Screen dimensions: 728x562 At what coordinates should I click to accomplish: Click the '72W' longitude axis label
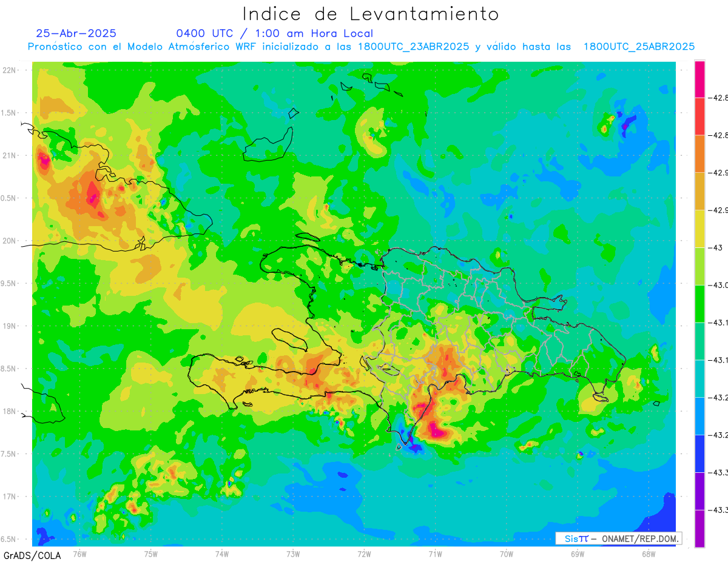(x=364, y=554)
